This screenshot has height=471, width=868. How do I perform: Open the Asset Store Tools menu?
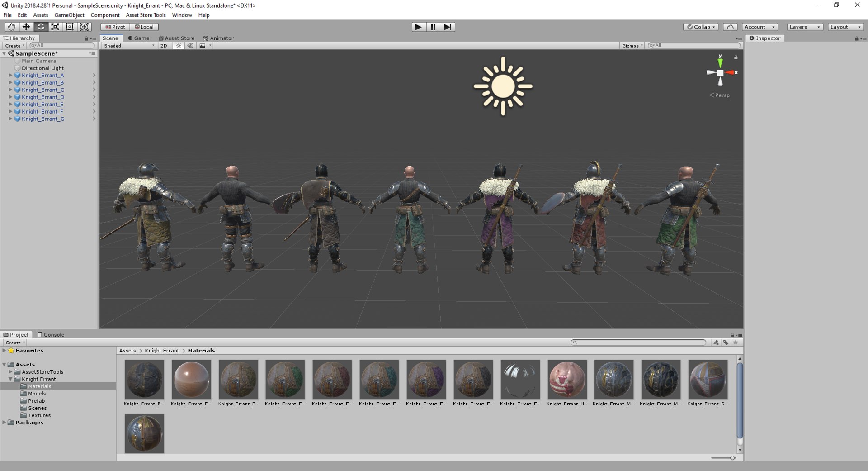pos(146,15)
